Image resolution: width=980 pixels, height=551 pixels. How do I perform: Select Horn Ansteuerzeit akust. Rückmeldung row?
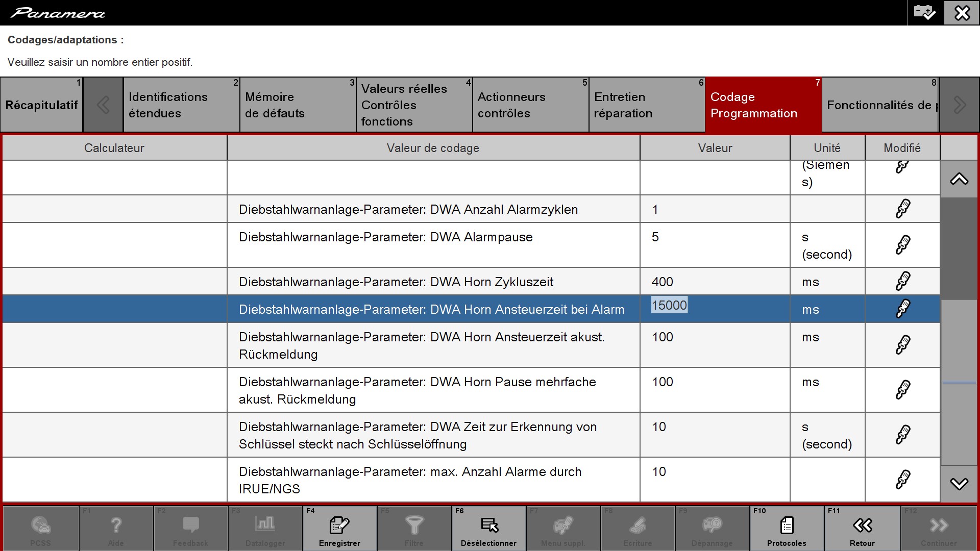[471, 345]
